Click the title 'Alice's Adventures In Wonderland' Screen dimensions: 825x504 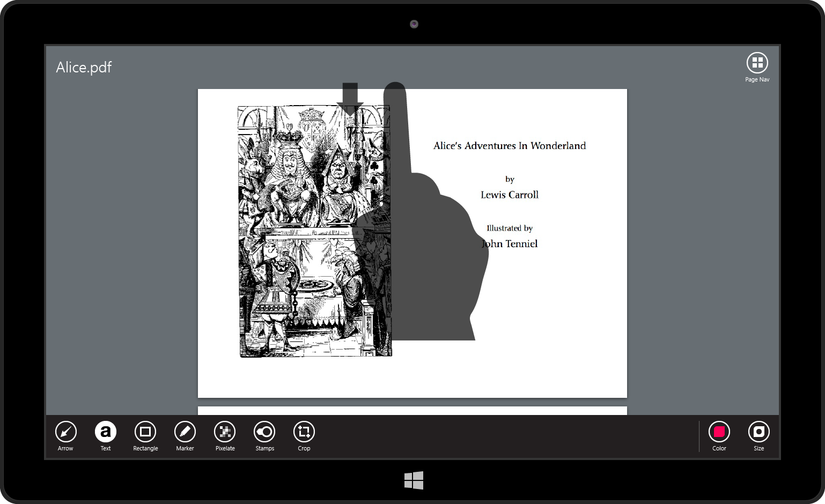(510, 146)
